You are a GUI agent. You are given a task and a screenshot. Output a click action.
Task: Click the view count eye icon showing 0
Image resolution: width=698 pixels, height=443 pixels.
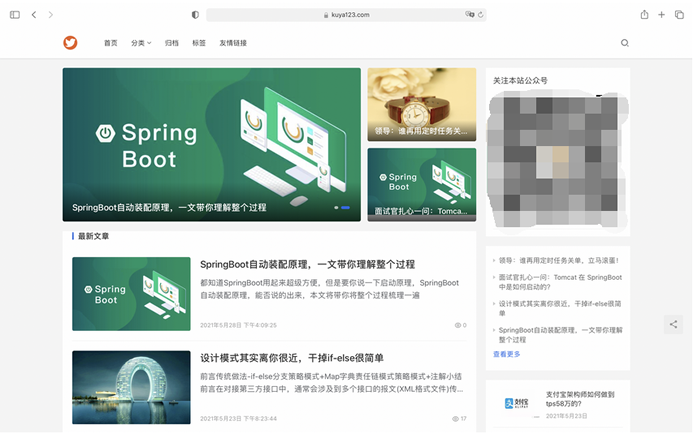(457, 325)
